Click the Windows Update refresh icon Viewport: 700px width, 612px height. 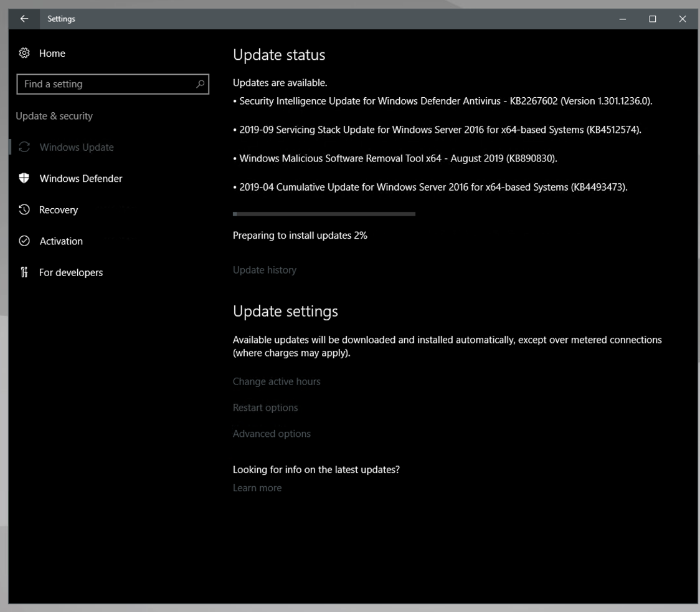tap(24, 147)
